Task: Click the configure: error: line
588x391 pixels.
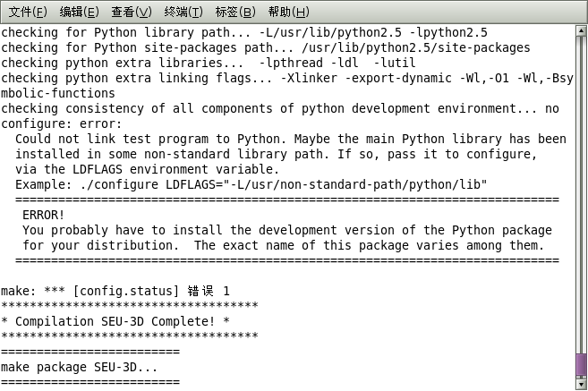Action: coord(62,124)
